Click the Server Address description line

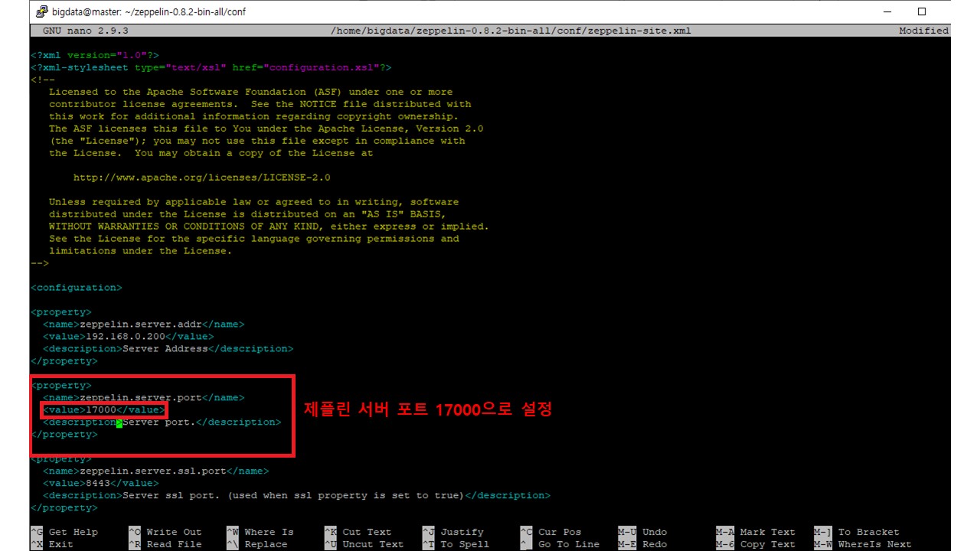pyautogui.click(x=168, y=349)
